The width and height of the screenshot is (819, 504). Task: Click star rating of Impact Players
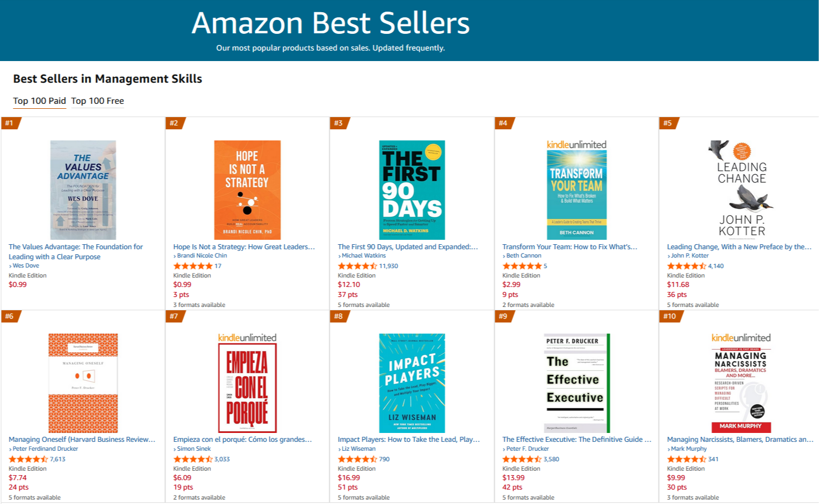(x=357, y=460)
